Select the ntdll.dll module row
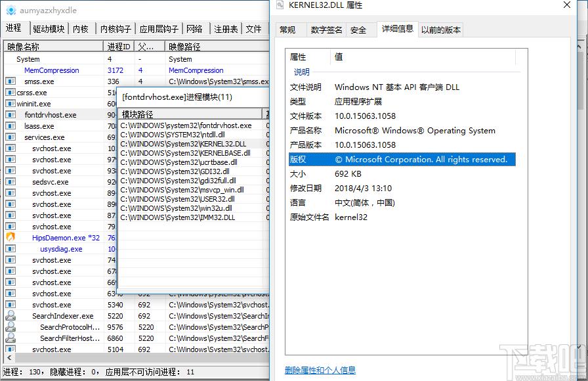 click(194, 135)
